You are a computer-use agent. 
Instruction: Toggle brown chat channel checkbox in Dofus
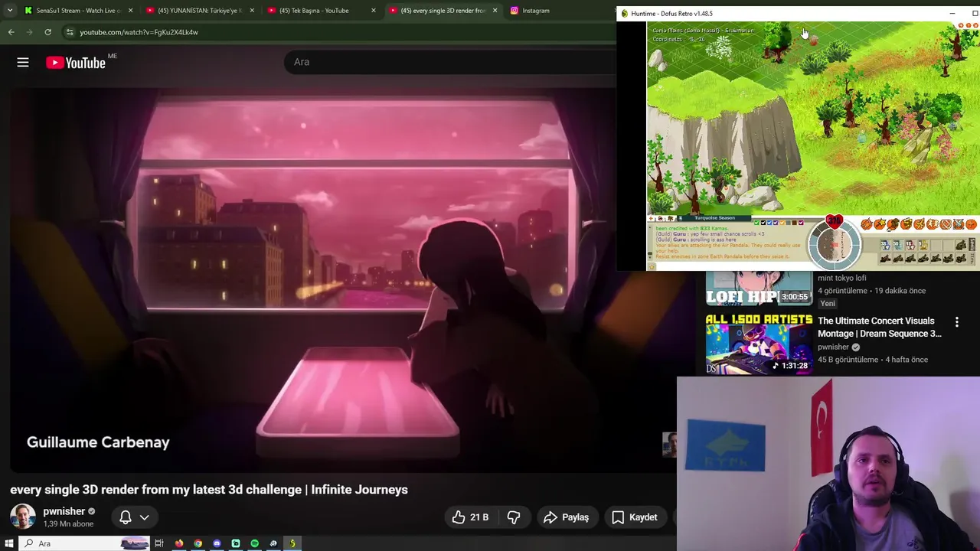(x=795, y=223)
